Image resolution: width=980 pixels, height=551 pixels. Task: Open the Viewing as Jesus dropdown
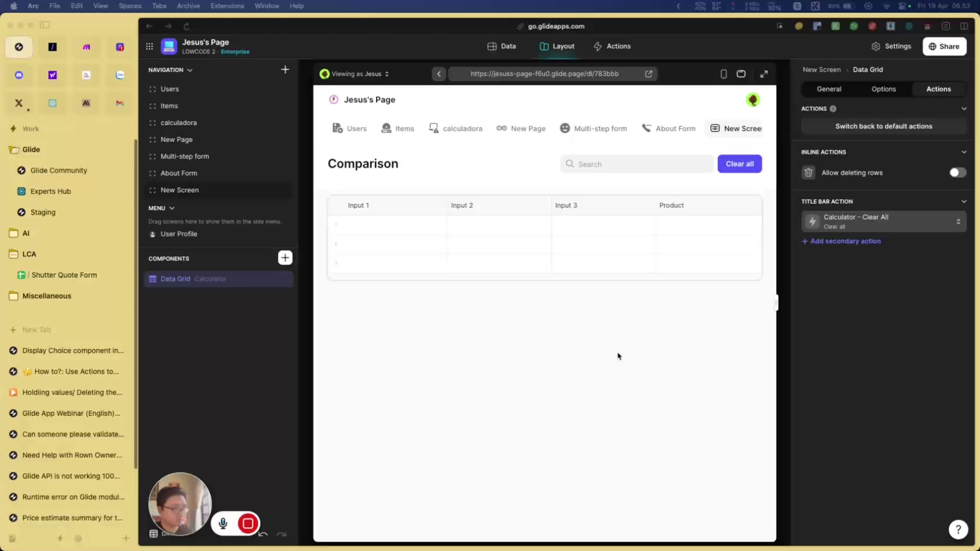(x=355, y=74)
